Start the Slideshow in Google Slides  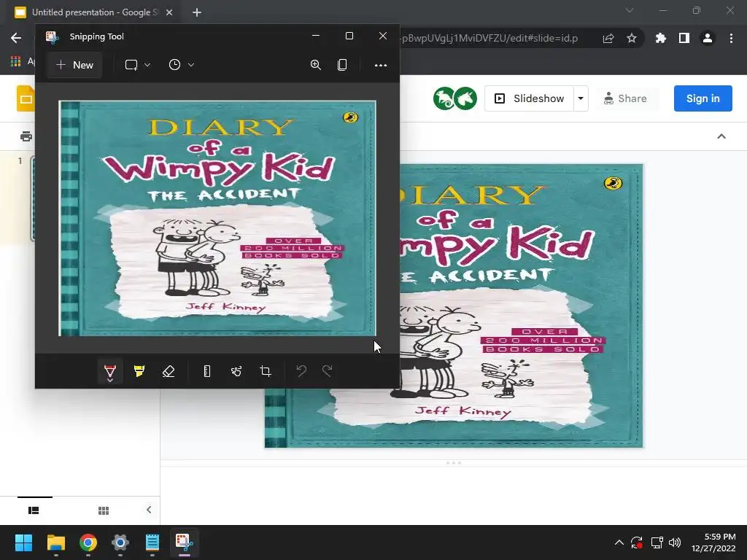coord(530,98)
